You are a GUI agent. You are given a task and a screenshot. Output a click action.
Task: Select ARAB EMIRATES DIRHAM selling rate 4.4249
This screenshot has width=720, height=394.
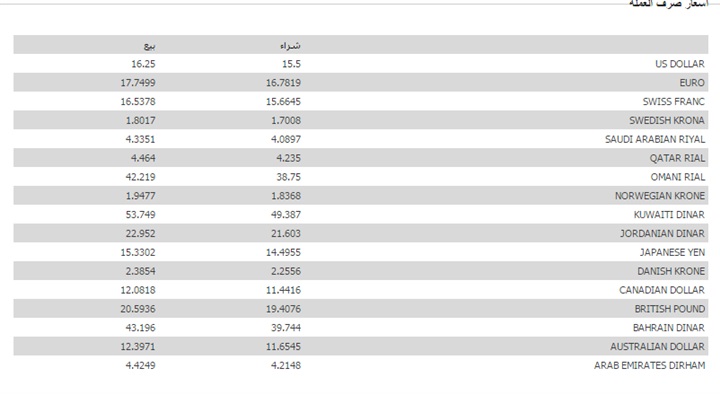click(141, 365)
